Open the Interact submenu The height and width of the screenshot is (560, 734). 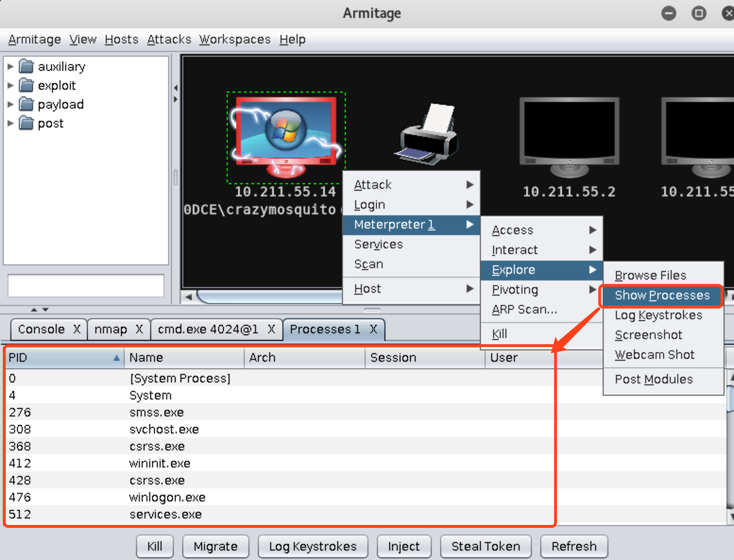[542, 250]
